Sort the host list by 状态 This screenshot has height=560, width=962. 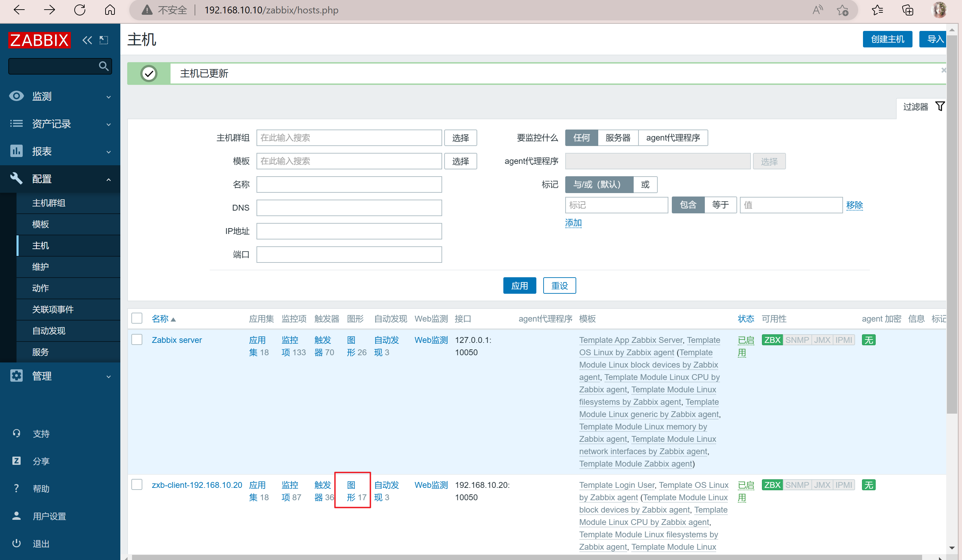(746, 318)
